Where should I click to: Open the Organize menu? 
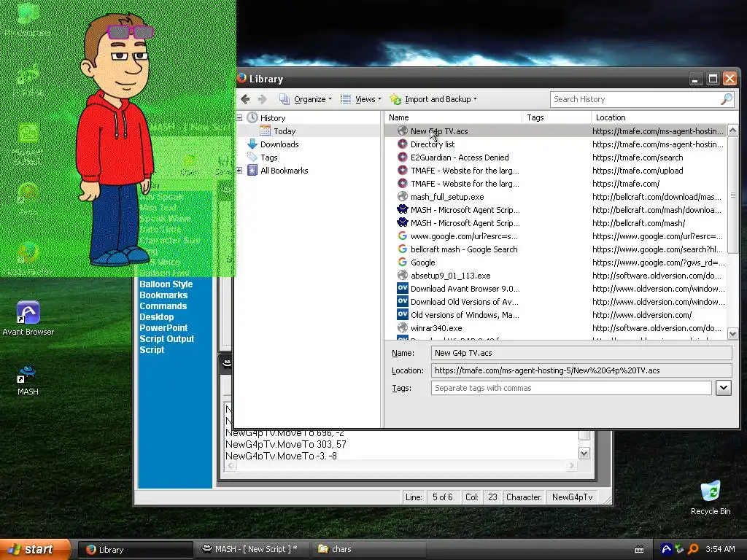[x=306, y=99]
